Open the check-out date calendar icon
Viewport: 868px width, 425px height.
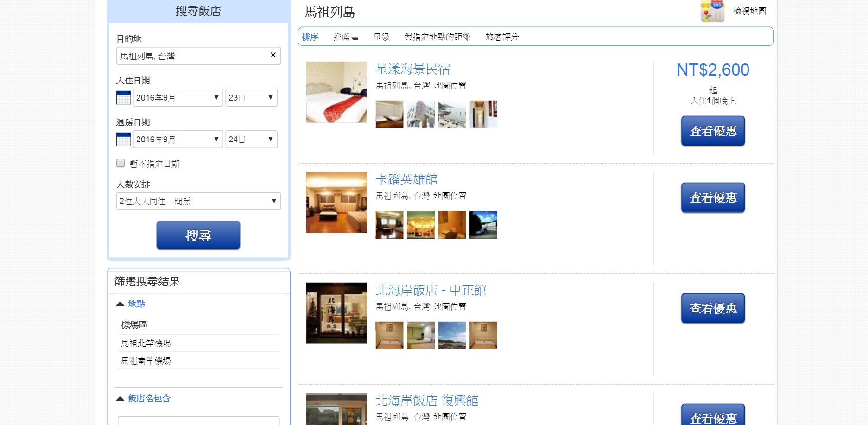pyautogui.click(x=123, y=140)
